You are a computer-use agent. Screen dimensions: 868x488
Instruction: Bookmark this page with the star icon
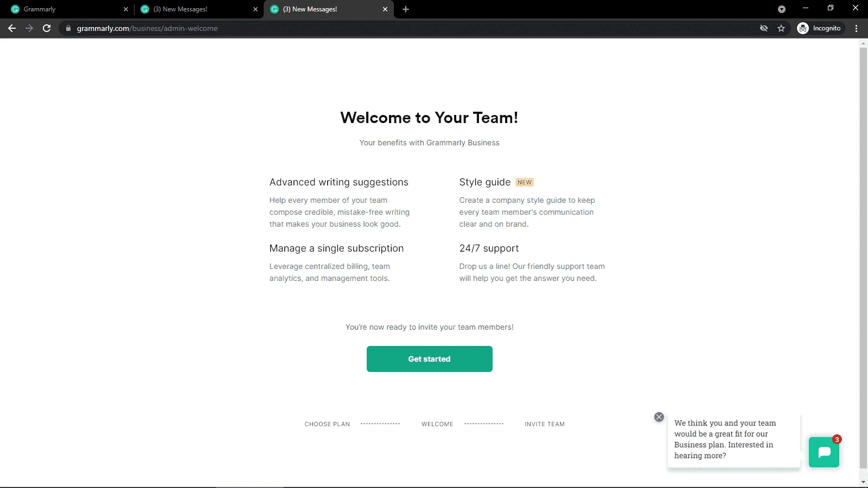click(781, 28)
